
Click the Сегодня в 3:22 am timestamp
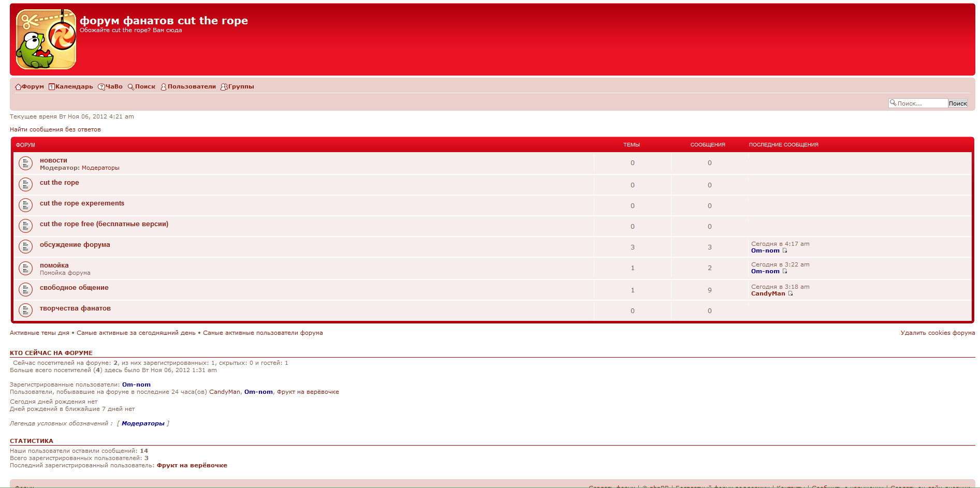pyautogui.click(x=780, y=264)
